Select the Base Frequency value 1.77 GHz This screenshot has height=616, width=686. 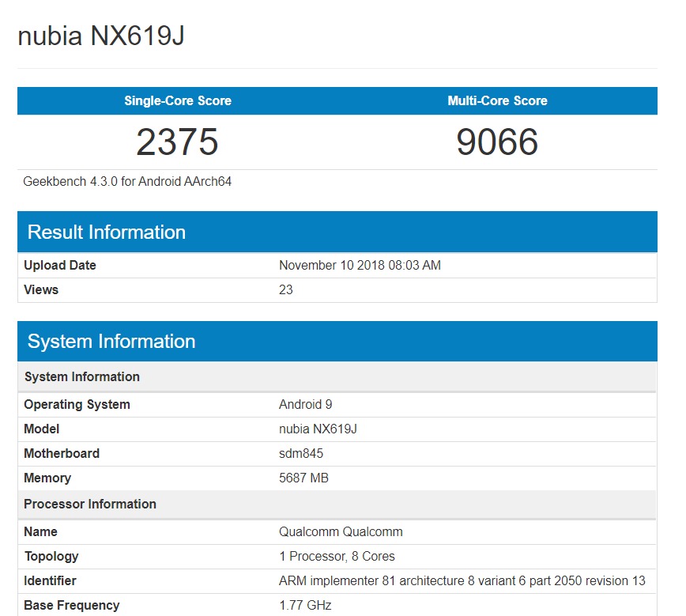click(305, 605)
